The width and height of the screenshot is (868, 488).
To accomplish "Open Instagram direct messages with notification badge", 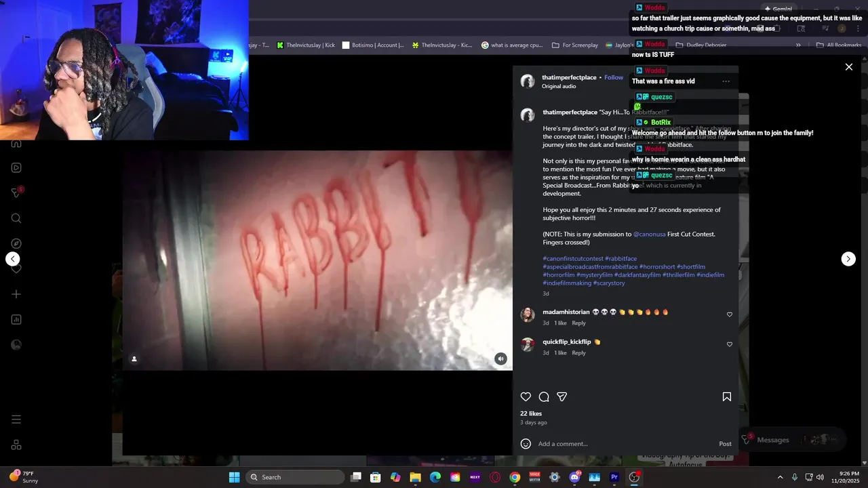I will coord(16,192).
